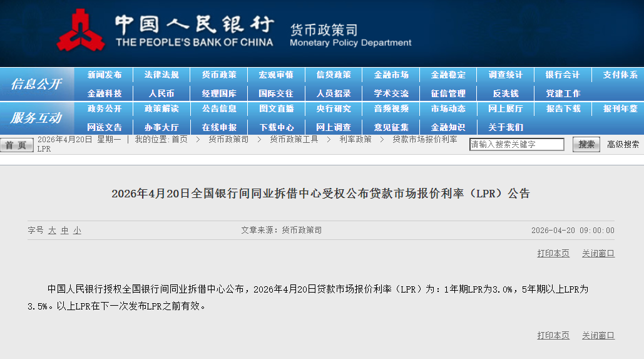The image size is (644, 359).
Task: Open 党建工作 menu item
Action: click(563, 93)
